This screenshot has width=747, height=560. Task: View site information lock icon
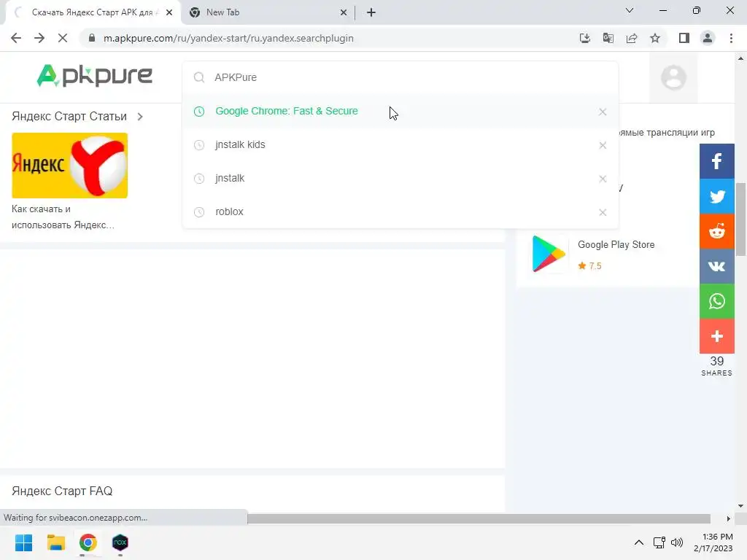tap(92, 38)
